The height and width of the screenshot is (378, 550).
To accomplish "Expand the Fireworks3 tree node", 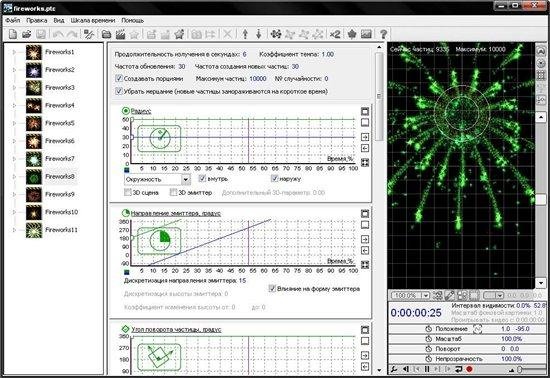I will click(x=14, y=88).
